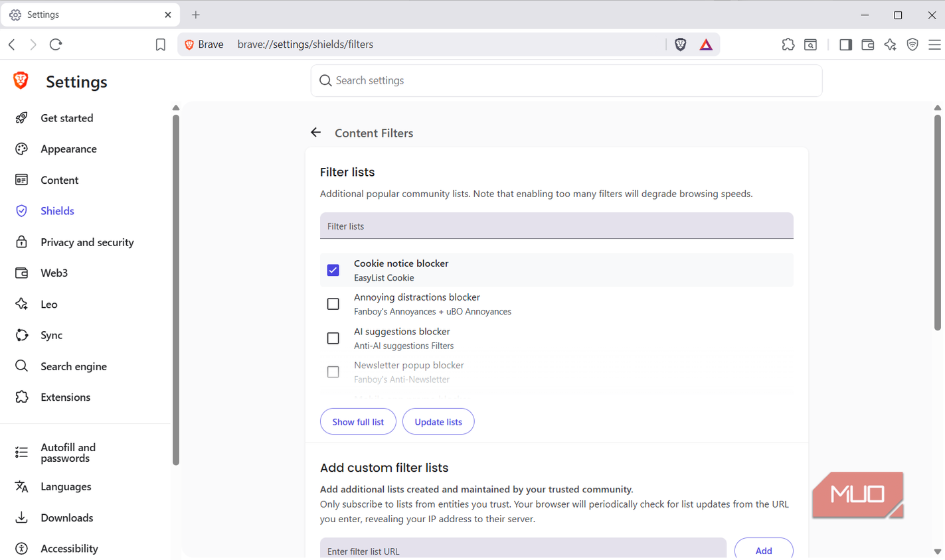The width and height of the screenshot is (945, 560).
Task: Click the Brave Rewards triangle icon
Action: point(706,44)
